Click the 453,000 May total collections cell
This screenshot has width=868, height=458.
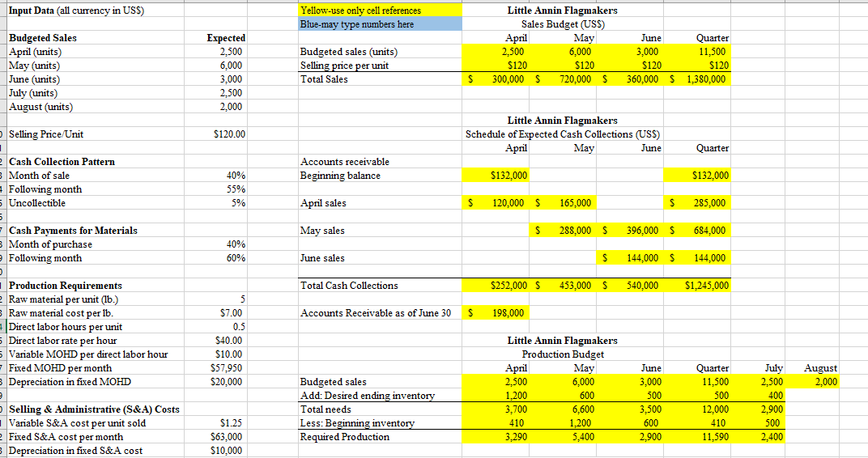click(563, 286)
